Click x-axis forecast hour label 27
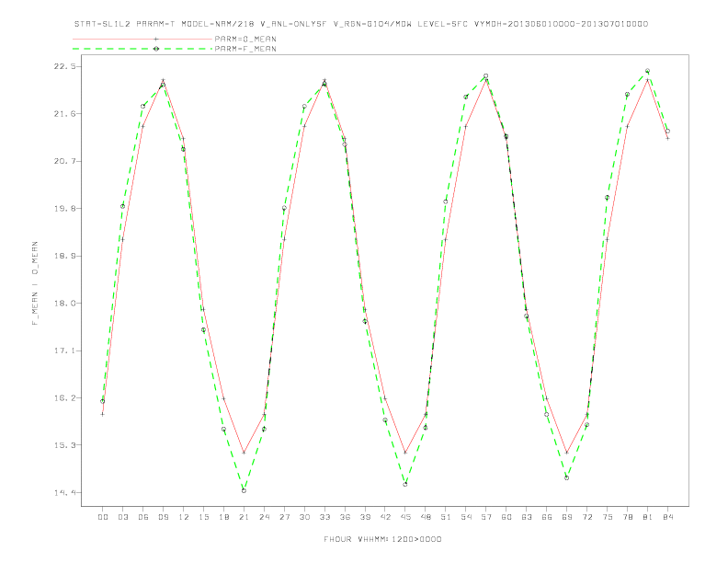The width and height of the screenshot is (728, 563). tap(284, 517)
